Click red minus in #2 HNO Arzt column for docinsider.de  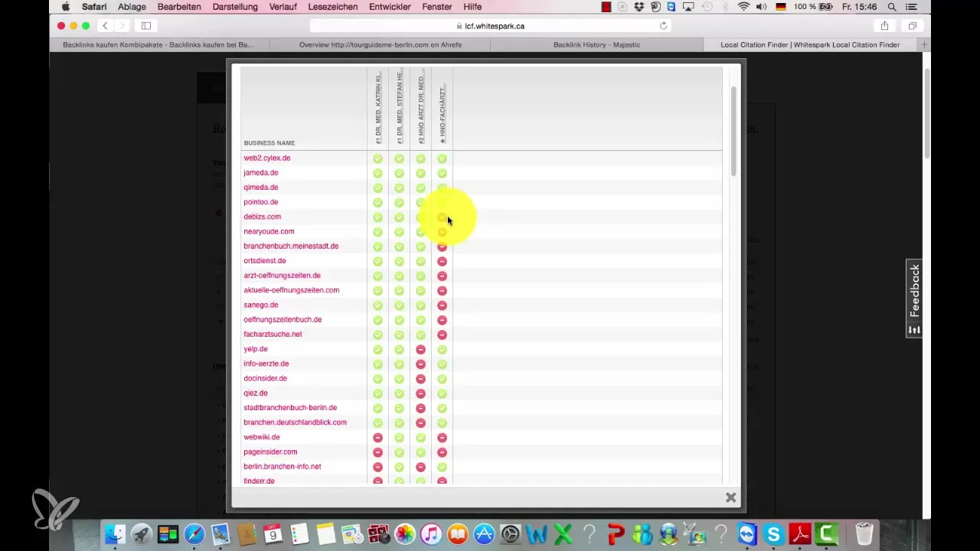(420, 379)
